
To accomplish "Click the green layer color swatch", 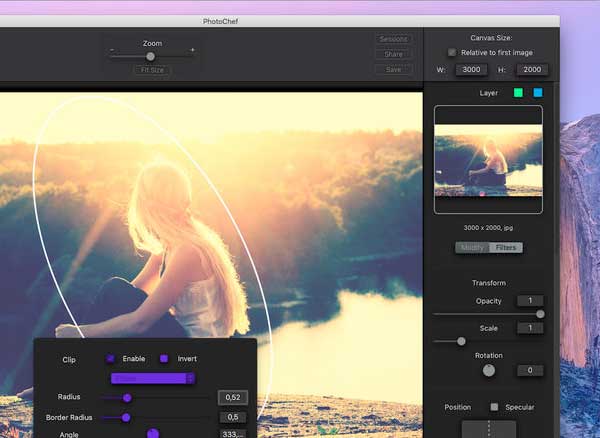I will (518, 93).
